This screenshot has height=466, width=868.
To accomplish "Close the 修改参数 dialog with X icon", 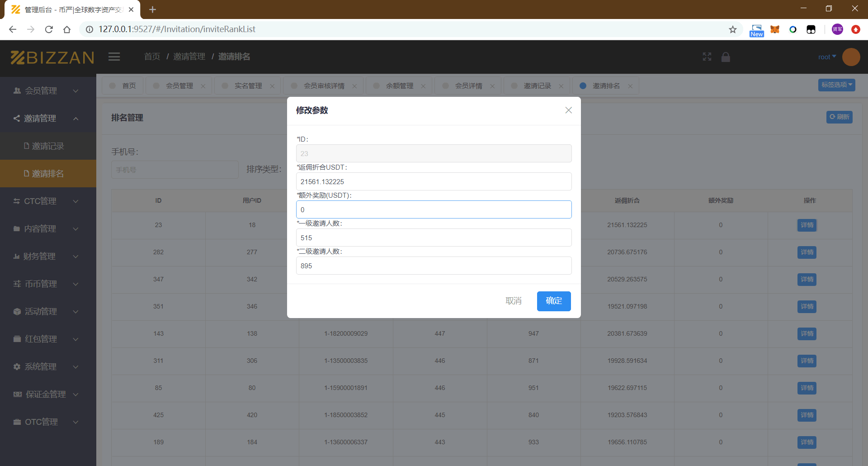I will pyautogui.click(x=568, y=110).
